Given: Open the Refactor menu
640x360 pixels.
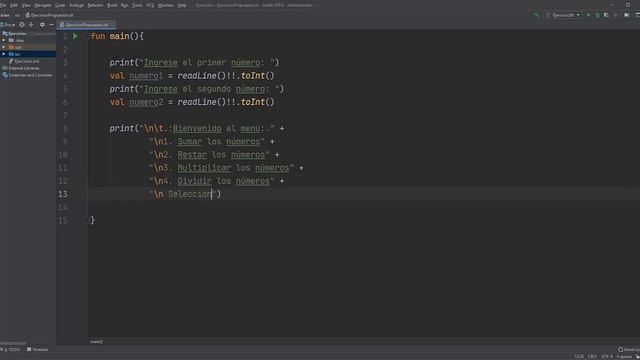Looking at the screenshot, I should click(x=95, y=5).
